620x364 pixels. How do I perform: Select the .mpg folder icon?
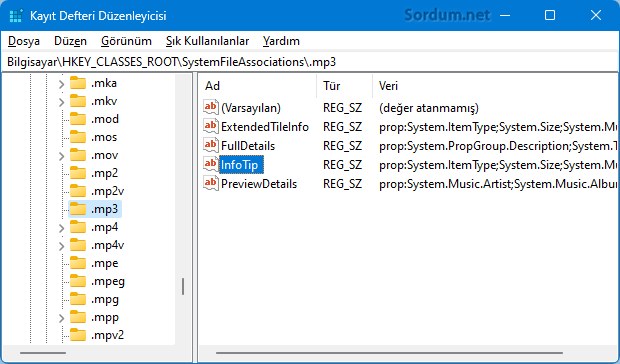click(x=78, y=299)
